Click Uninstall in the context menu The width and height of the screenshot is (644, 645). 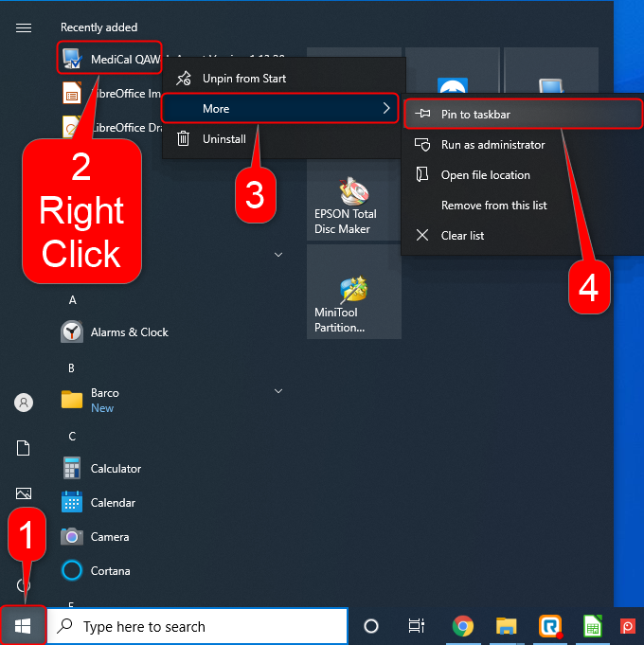click(224, 139)
